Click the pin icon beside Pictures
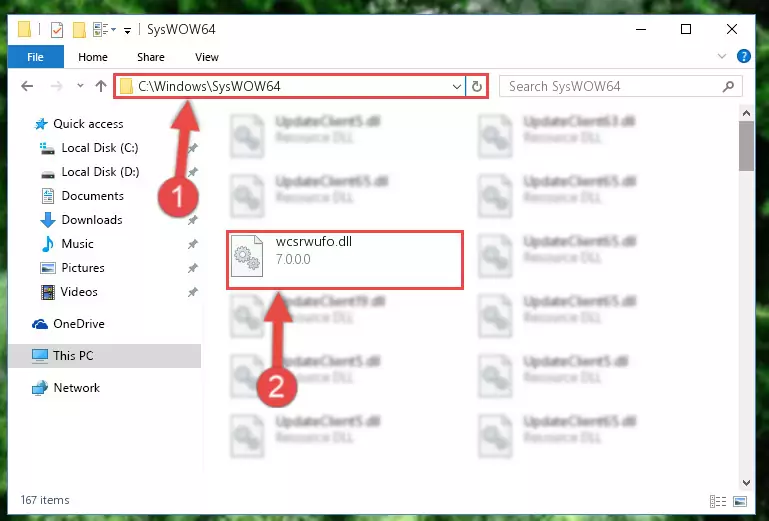The height and width of the screenshot is (521, 769). 193,268
